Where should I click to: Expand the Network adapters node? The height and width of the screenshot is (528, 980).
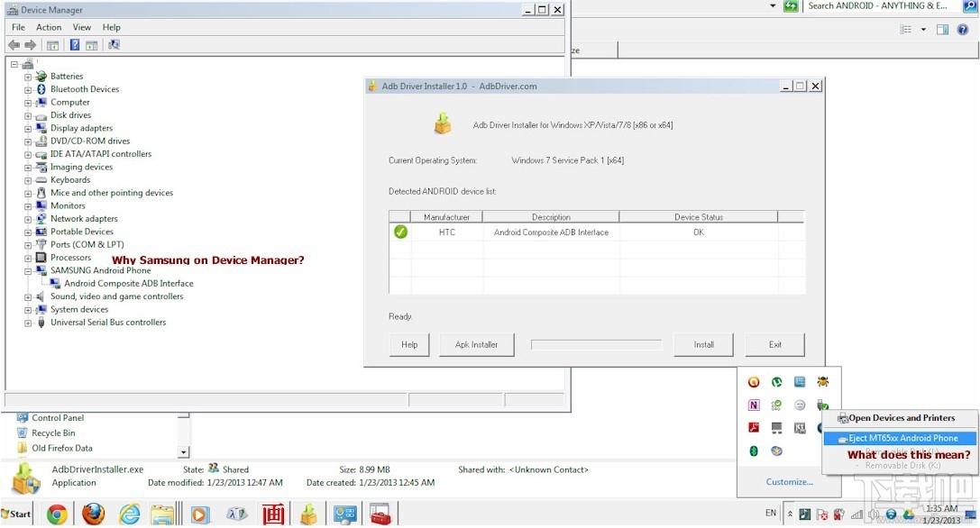pyautogui.click(x=28, y=219)
